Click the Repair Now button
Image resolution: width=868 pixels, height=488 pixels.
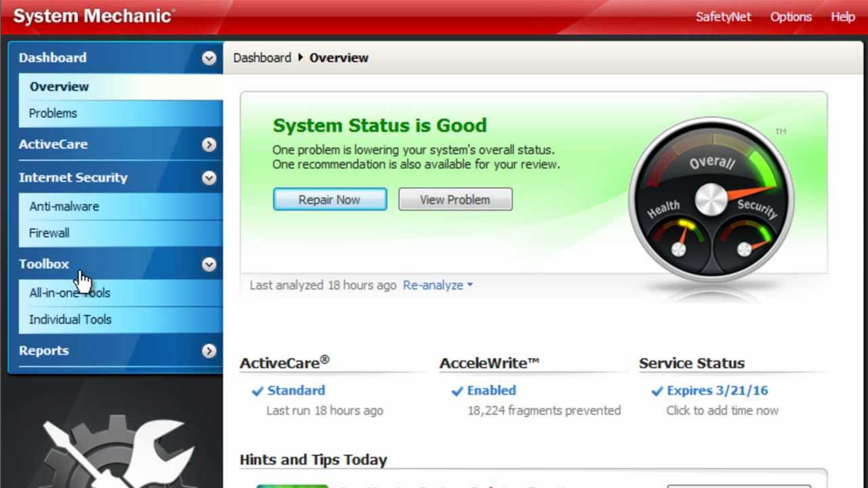point(330,199)
